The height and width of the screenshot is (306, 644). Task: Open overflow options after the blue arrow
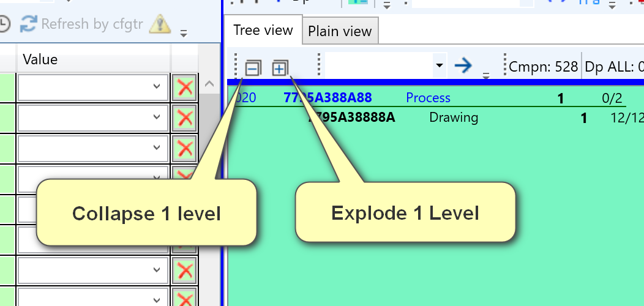click(486, 75)
